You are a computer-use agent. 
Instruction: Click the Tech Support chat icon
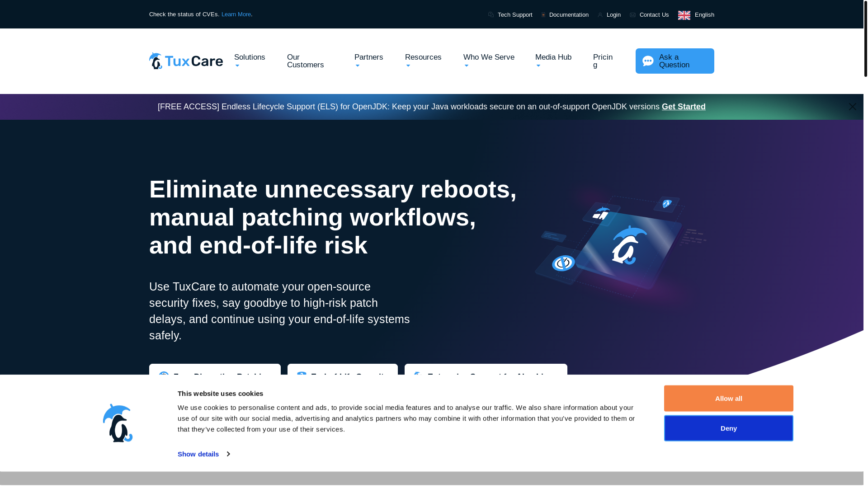491,15
